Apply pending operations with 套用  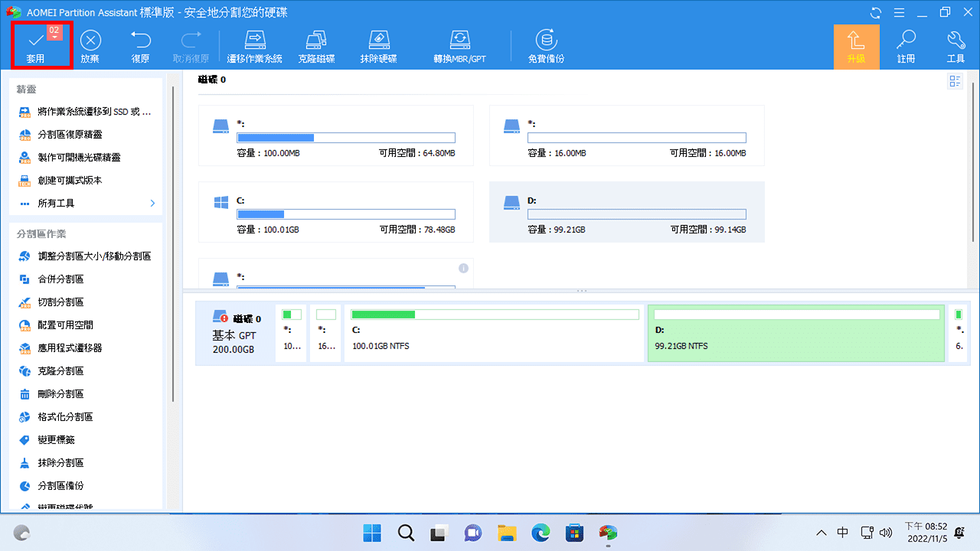(41, 46)
